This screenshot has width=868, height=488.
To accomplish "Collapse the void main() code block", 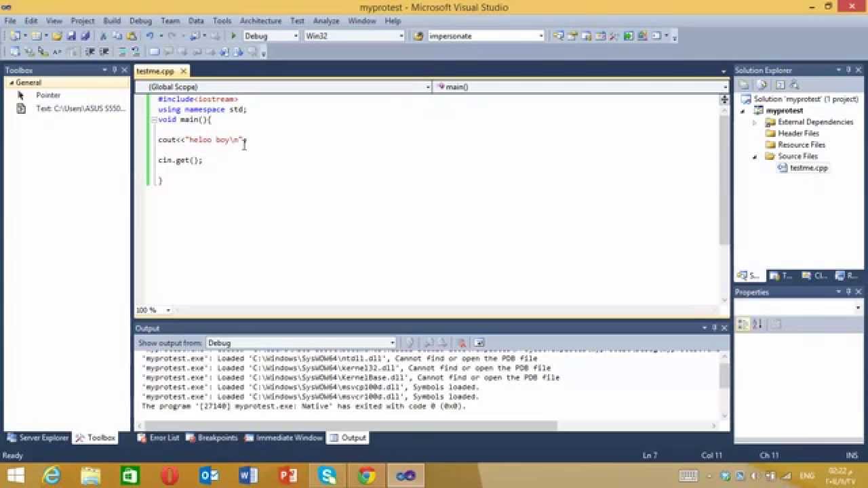I will (154, 119).
